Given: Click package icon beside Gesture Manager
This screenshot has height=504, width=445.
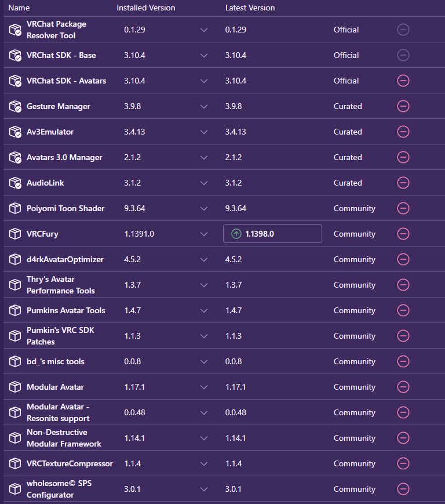Looking at the screenshot, I should (15, 106).
